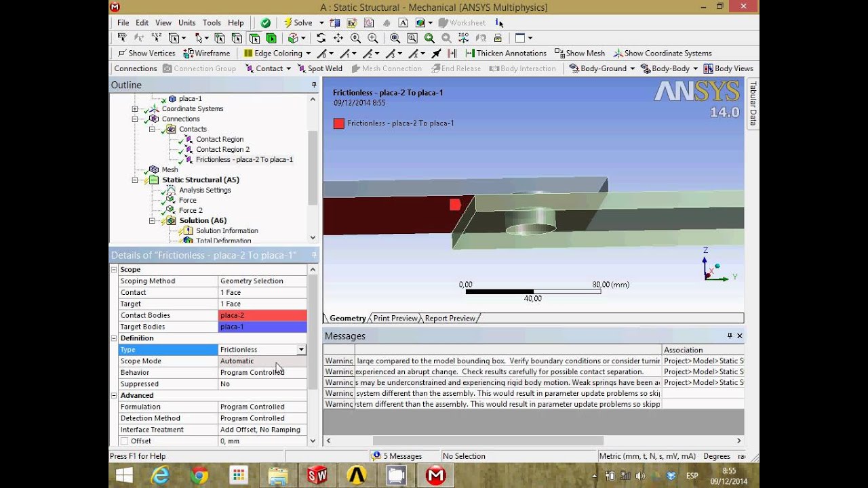The height and width of the screenshot is (488, 868).
Task: Activate the Box Zoom tool
Action: click(372, 38)
